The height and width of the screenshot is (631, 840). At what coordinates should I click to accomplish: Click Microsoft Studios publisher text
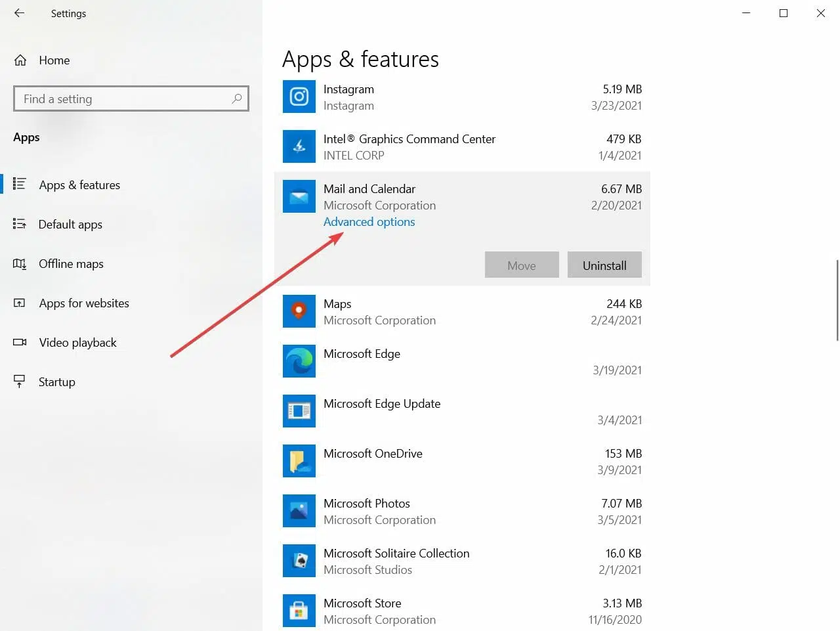point(367,570)
